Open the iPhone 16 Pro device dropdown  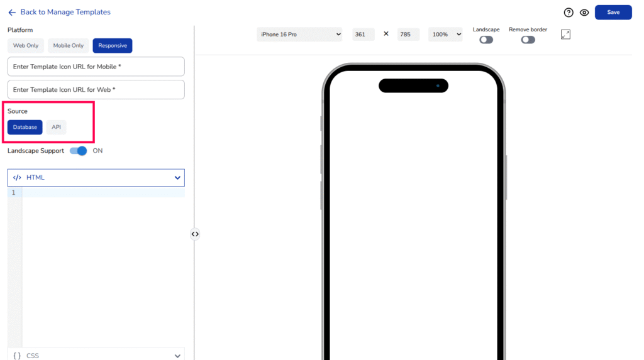[299, 35]
